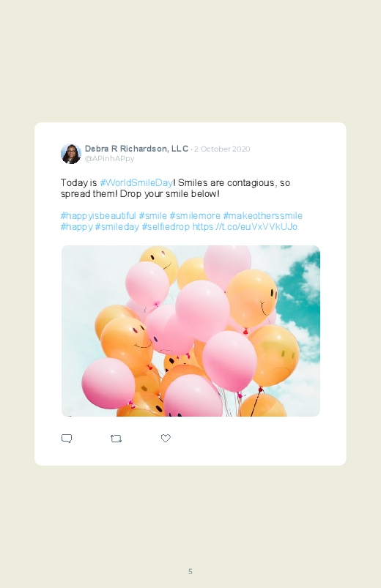The image size is (381, 588).
Task: Click the reply speech bubble icon
Action: 67,439
